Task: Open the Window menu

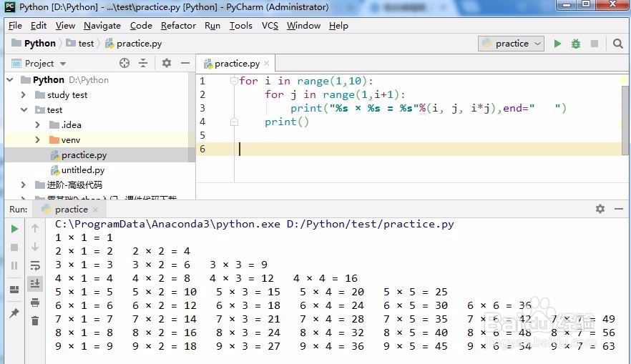Action: [x=303, y=26]
